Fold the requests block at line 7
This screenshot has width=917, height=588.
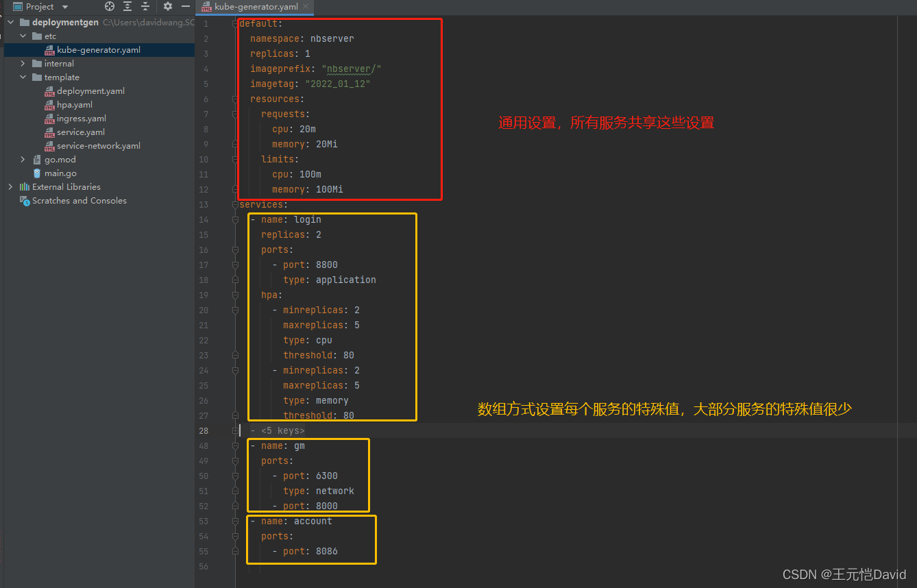tap(235, 114)
